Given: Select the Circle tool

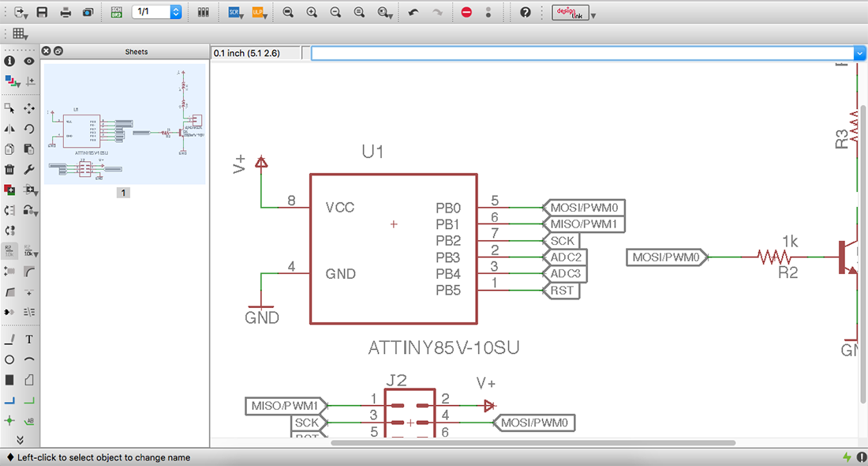Looking at the screenshot, I should tap(9, 359).
